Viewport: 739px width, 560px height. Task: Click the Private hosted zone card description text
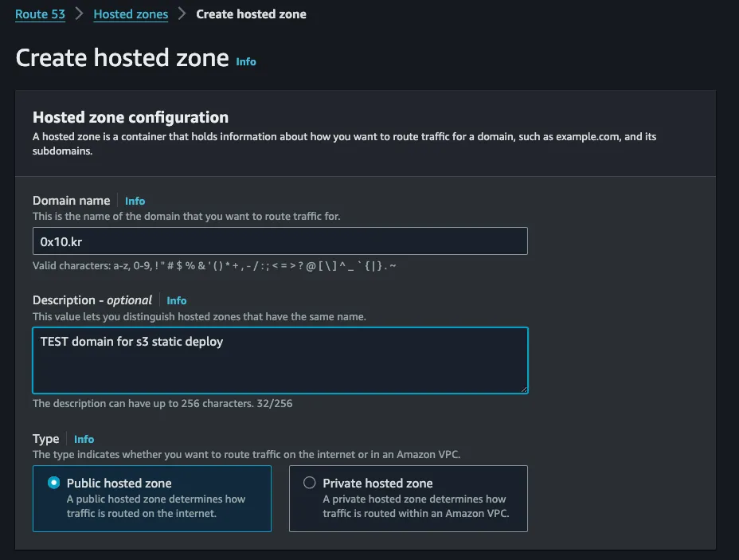(x=415, y=507)
